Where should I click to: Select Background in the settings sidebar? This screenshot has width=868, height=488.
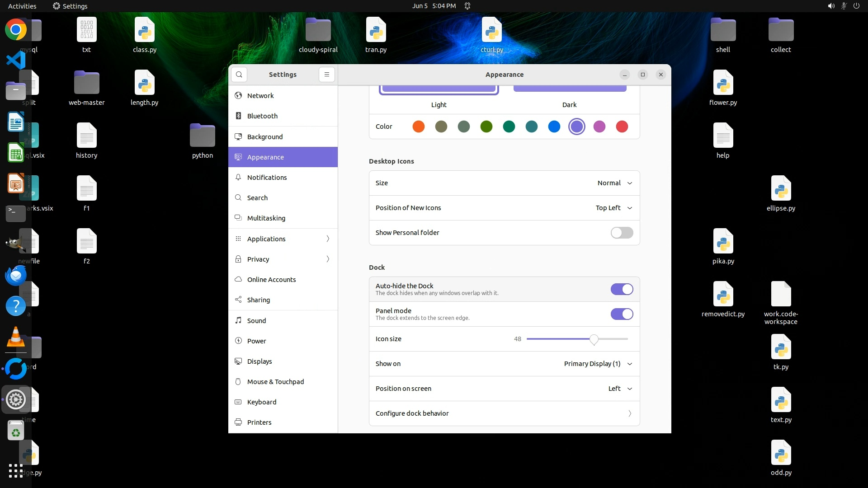265,137
